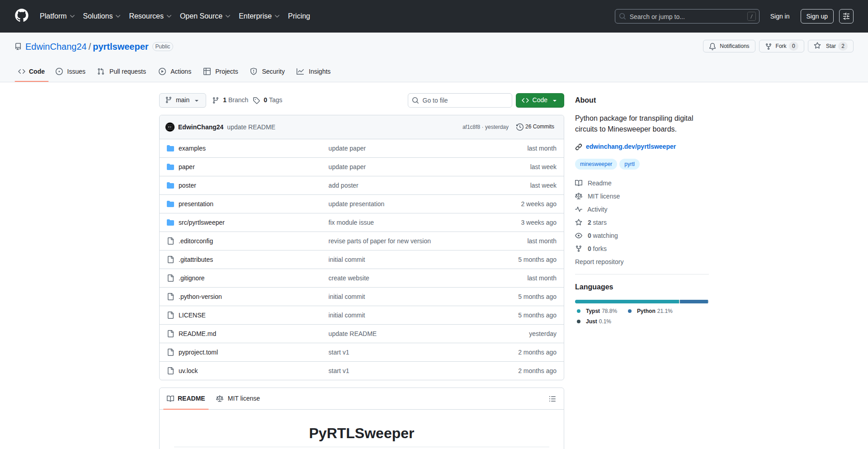Viewport: 868px width, 449px height.
Task: Click the uv.lock file icon
Action: [170, 371]
